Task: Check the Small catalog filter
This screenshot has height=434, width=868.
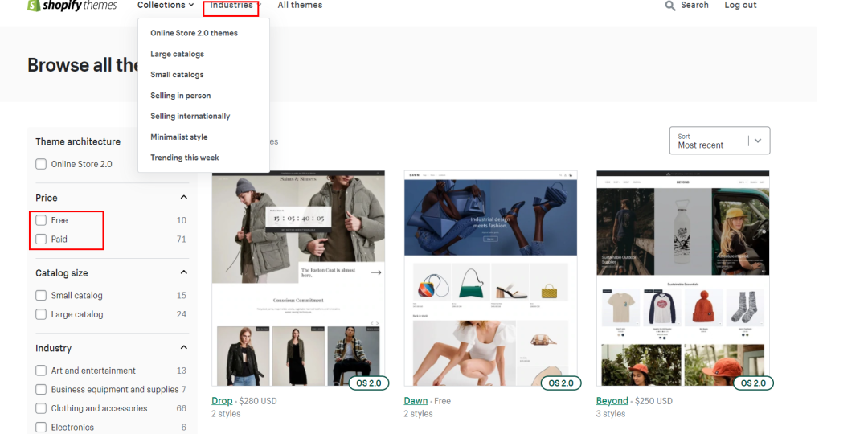Action: [41, 296]
